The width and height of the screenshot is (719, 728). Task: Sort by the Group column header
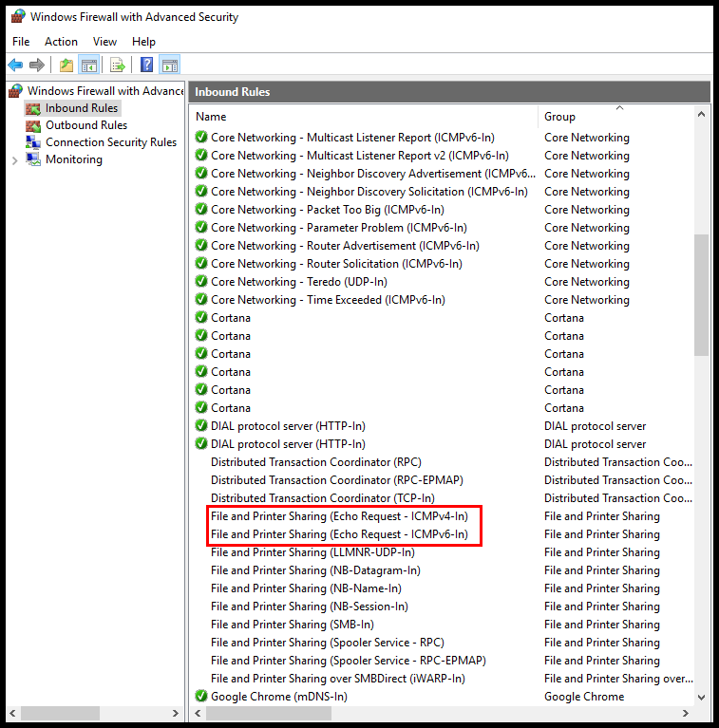point(559,117)
